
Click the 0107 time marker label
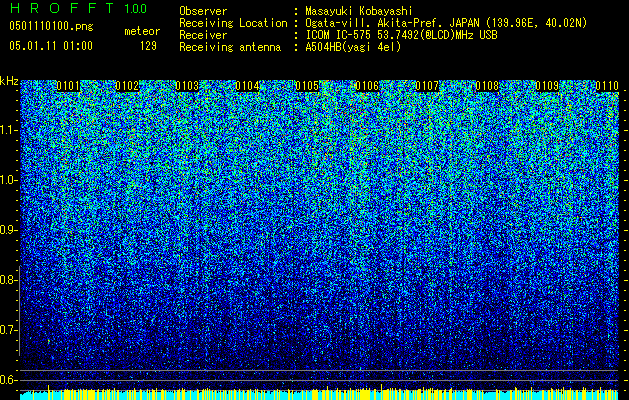[x=427, y=86]
